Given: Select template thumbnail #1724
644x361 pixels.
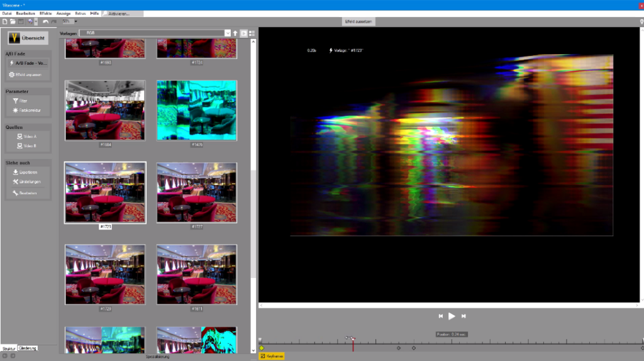Looking at the screenshot, I should tap(197, 48).
